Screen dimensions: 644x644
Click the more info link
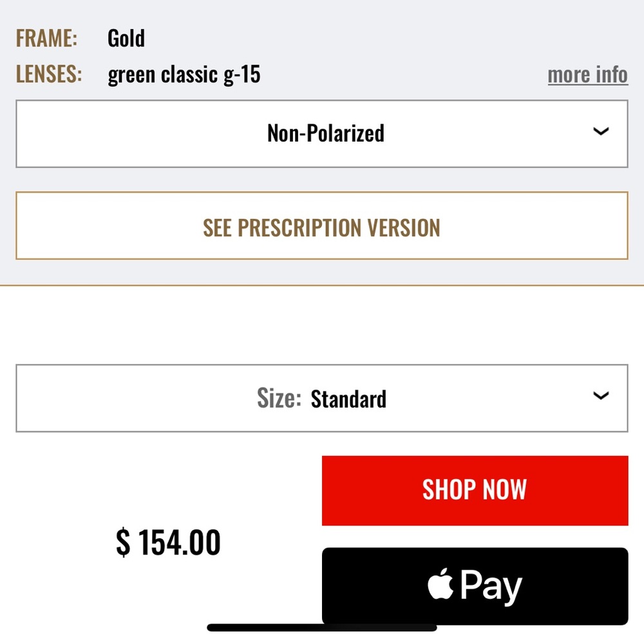(587, 75)
